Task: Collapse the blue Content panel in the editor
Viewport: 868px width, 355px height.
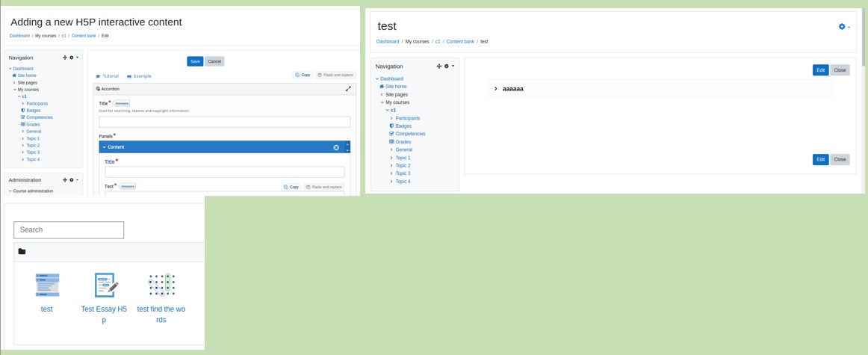Action: pos(104,147)
